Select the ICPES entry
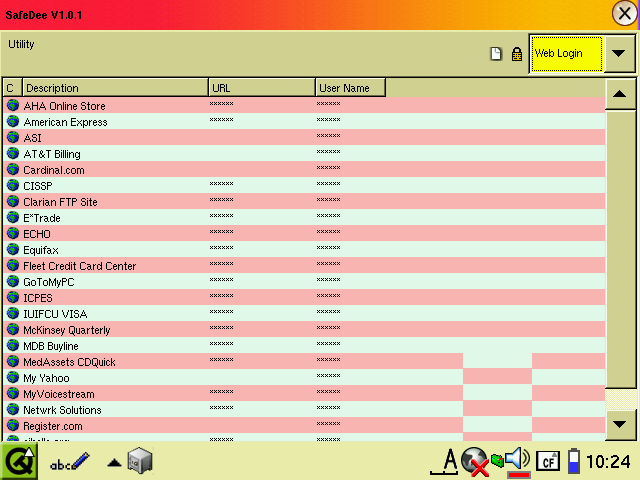The width and height of the screenshot is (640, 480). 304,297
